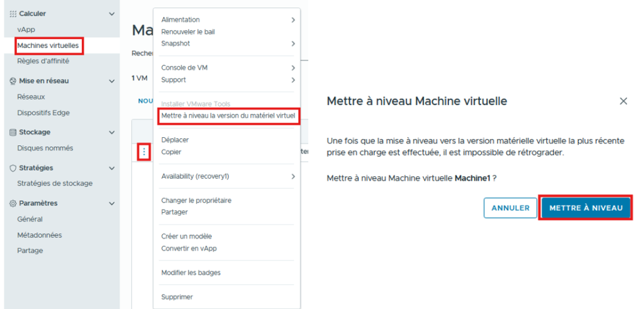Open the Alimentation submenu
This screenshot has width=644, height=309.
click(x=226, y=20)
